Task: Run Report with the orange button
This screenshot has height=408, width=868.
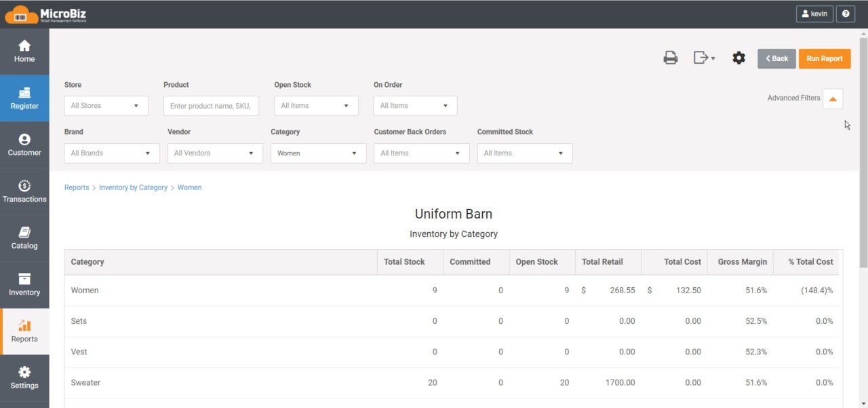Action: 825,58
